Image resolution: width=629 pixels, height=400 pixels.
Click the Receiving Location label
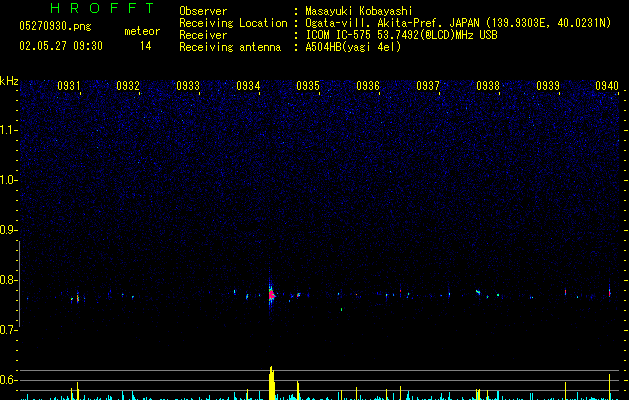point(233,23)
